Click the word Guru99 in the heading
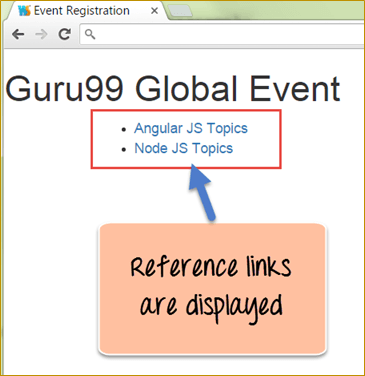 click(x=64, y=89)
